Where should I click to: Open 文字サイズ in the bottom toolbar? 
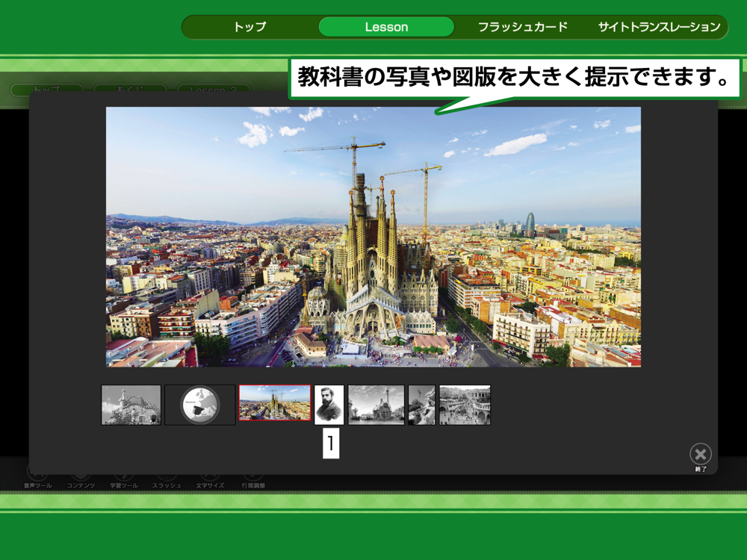(x=210, y=476)
